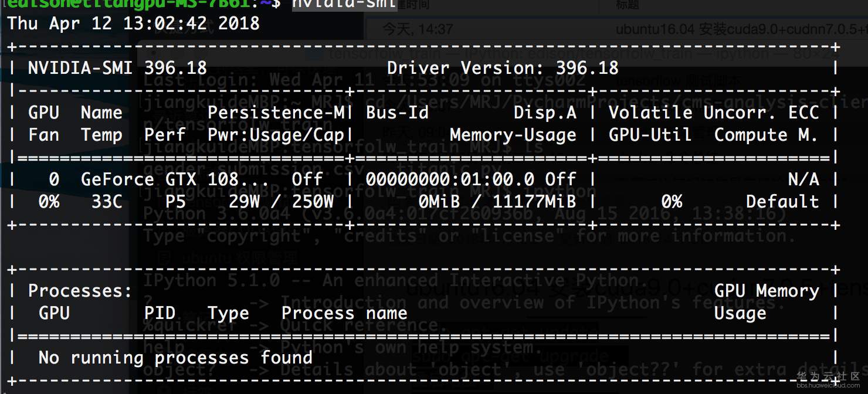Select the background note dated 今天, 14:37
868x394 pixels.
tap(418, 29)
